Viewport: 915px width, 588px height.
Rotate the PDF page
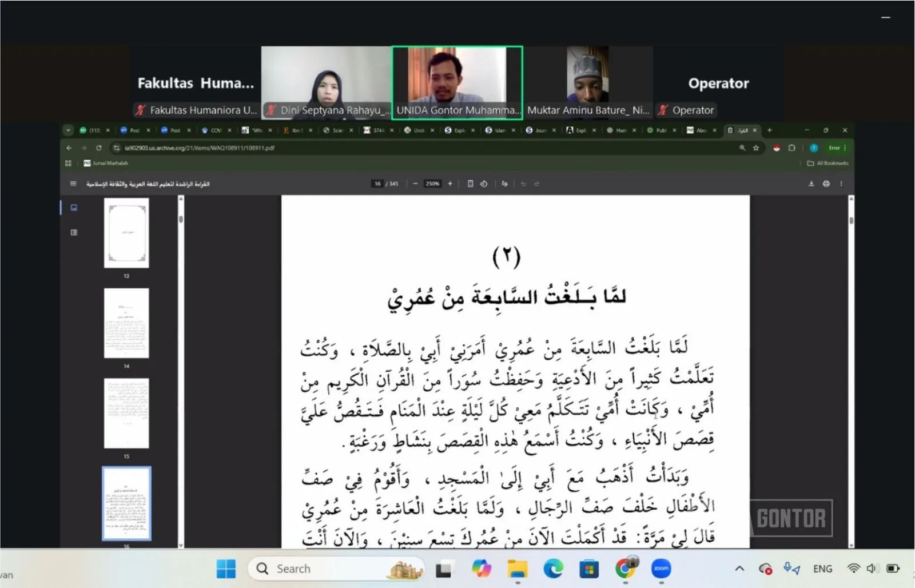(484, 184)
